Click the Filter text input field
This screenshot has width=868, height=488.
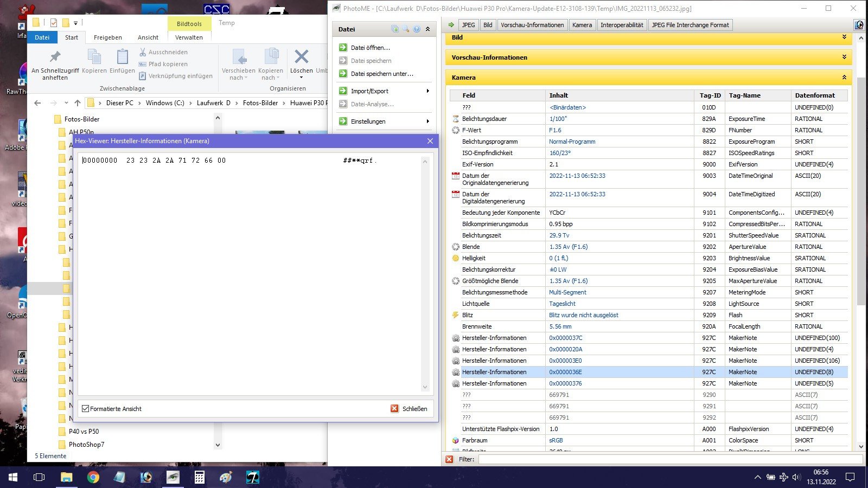click(x=670, y=459)
